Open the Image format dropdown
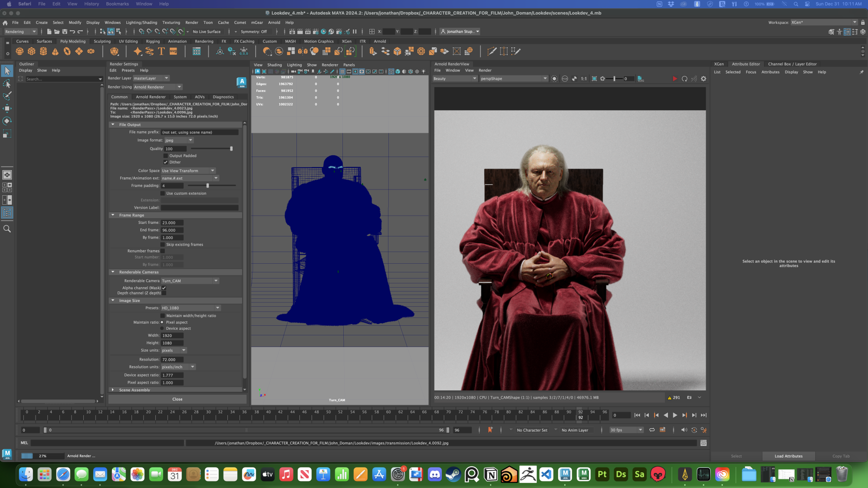This screenshot has height=488, width=868. pyautogui.click(x=179, y=140)
